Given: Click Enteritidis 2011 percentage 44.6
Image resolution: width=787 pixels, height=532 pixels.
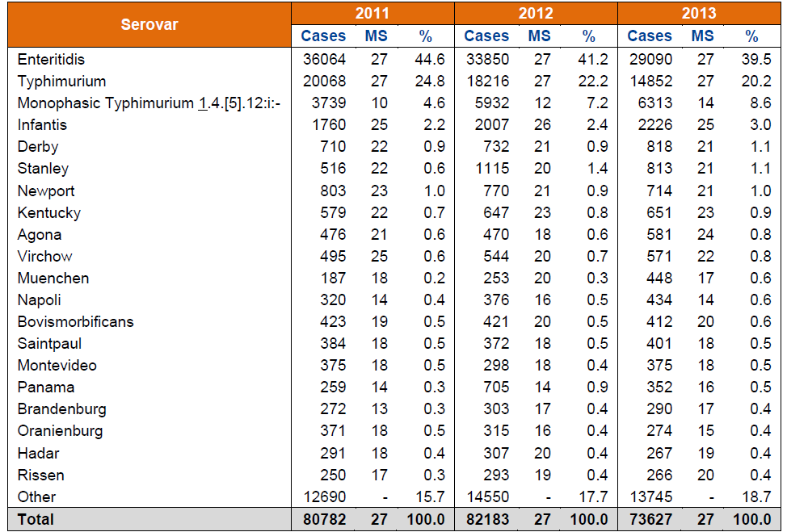Looking at the screenshot, I should [430, 59].
